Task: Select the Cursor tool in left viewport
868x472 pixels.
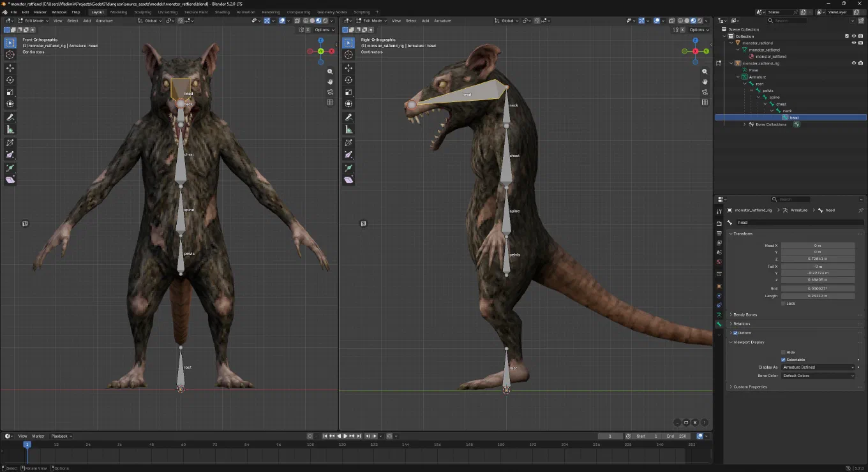Action: pos(10,55)
